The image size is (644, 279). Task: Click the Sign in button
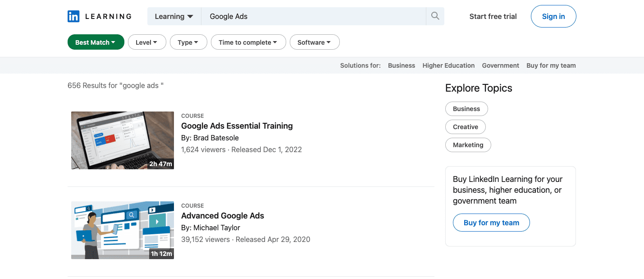click(x=553, y=16)
